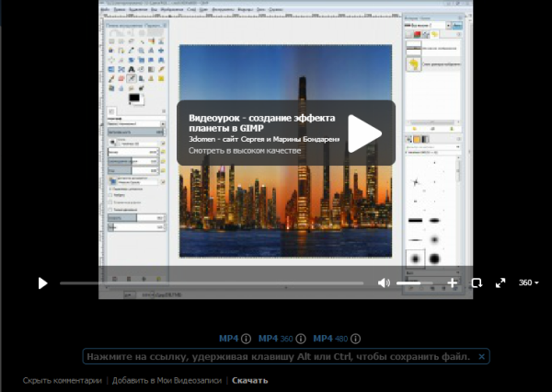Open the author link '3domen - сайт Сергея и Марины'
This screenshot has width=552, height=392.
(x=264, y=139)
